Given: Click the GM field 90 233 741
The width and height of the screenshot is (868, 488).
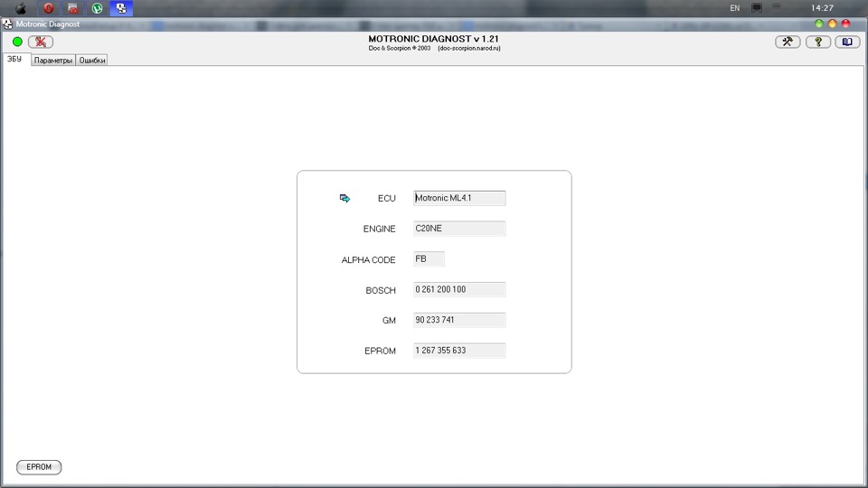Looking at the screenshot, I should click(459, 320).
